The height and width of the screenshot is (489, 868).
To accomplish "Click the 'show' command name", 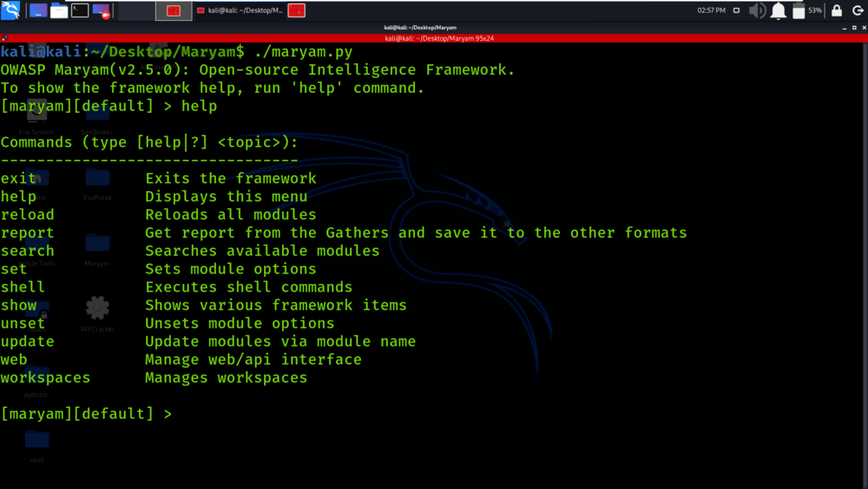I will [x=18, y=305].
